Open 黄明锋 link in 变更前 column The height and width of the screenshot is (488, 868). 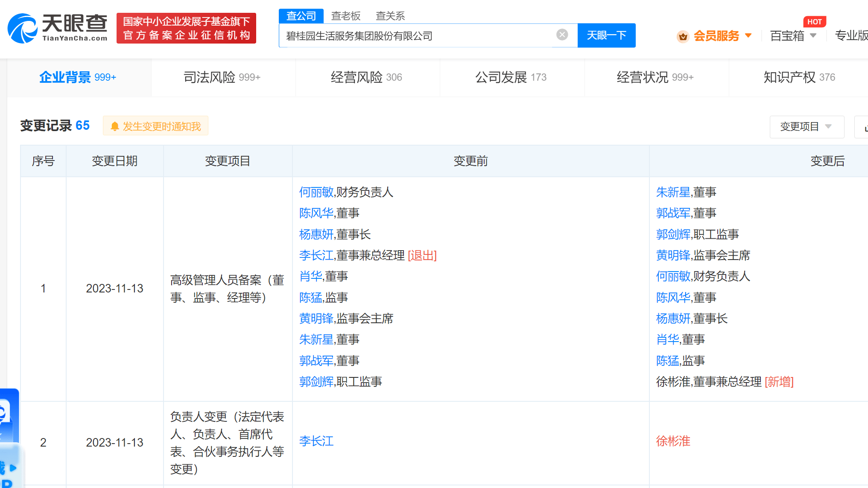click(x=316, y=319)
